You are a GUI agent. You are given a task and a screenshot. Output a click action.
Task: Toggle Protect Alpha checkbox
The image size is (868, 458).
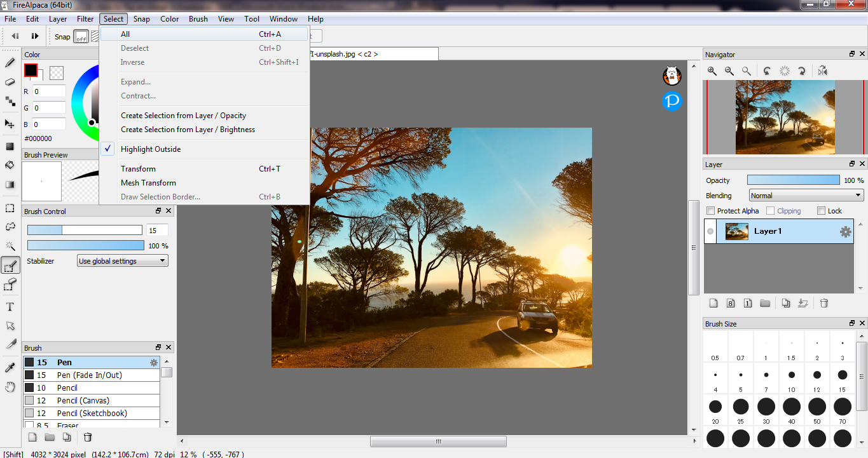(x=712, y=211)
